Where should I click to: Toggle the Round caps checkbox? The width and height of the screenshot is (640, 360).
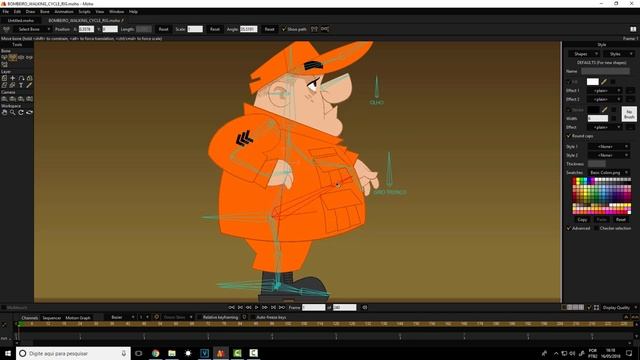click(x=569, y=136)
